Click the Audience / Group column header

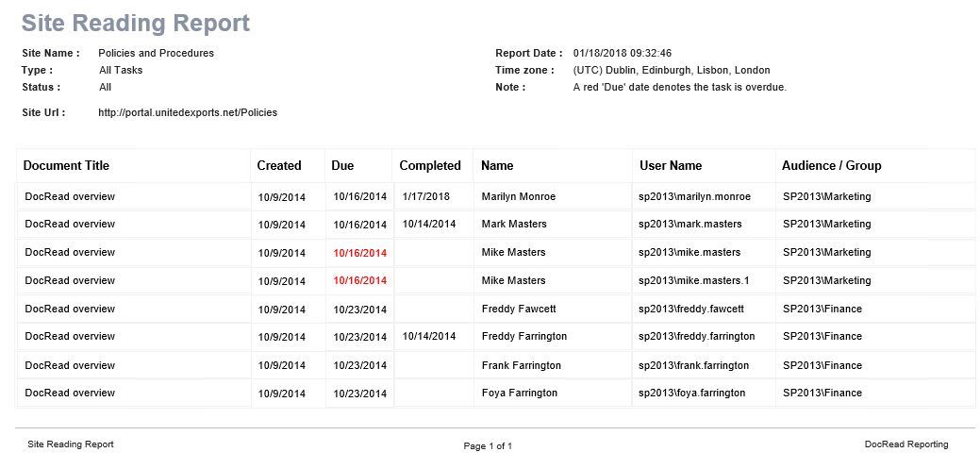[831, 165]
